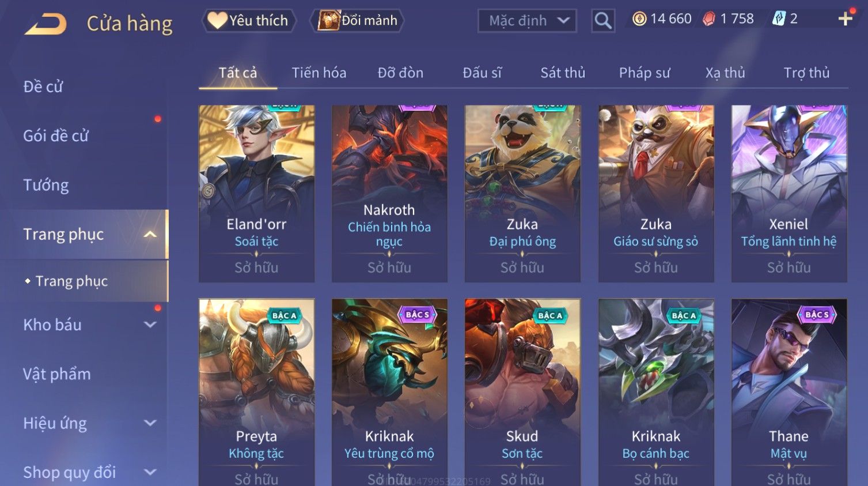Image resolution: width=868 pixels, height=486 pixels.
Task: Open the Tướng menu item
Action: point(46,185)
